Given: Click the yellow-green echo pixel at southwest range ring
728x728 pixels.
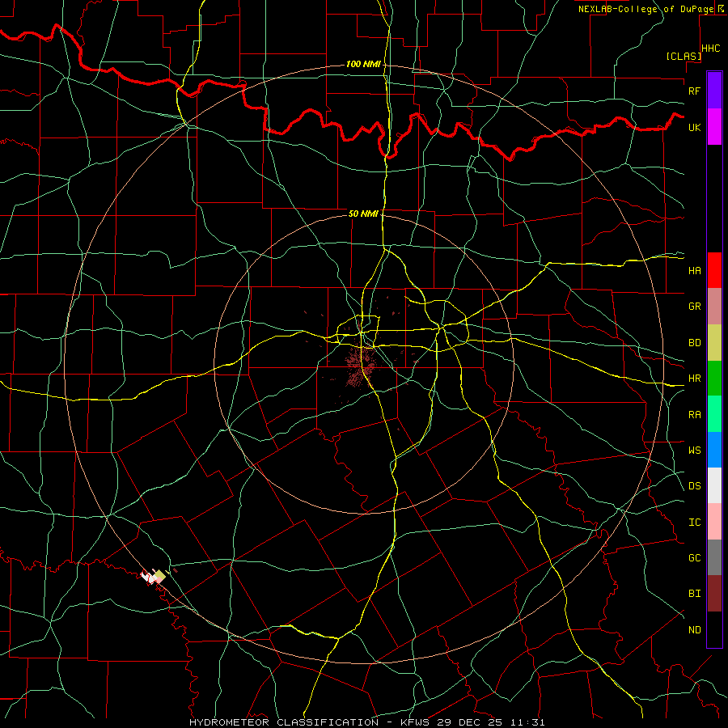Looking at the screenshot, I should point(159,575).
